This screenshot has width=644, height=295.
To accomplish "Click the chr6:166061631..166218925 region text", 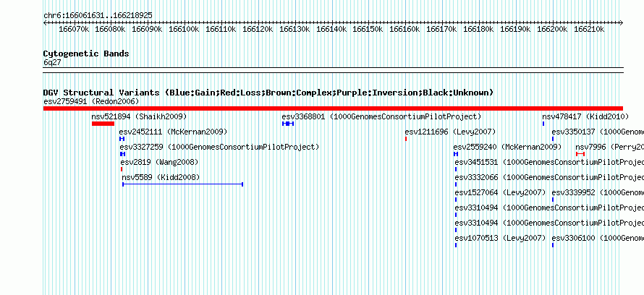I will pos(98,16).
